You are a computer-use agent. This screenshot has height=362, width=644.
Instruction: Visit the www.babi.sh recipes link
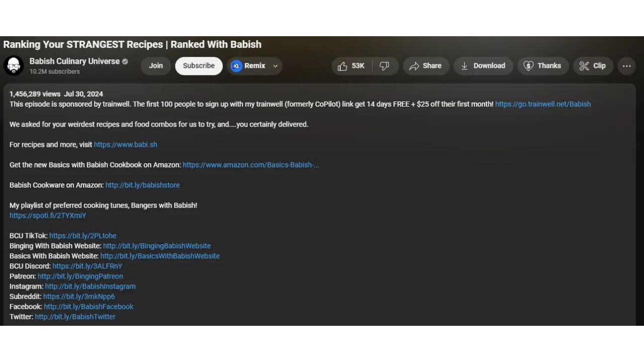[x=125, y=144]
